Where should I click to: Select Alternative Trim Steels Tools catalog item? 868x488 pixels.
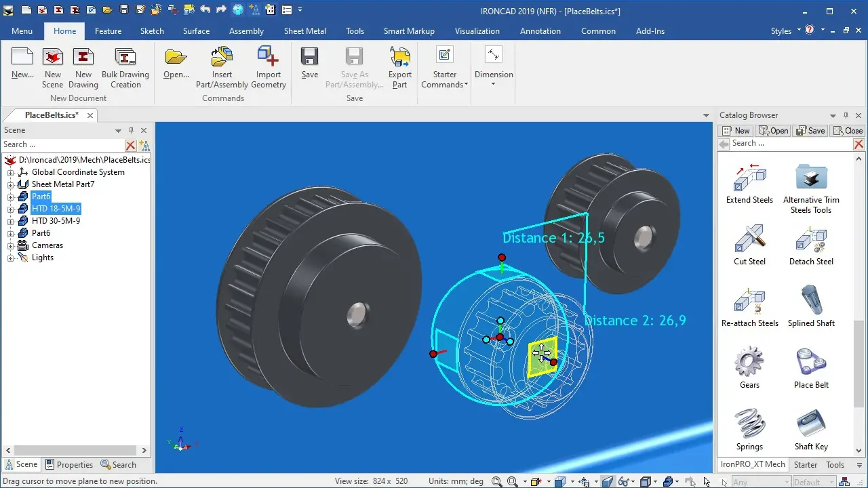(x=811, y=188)
